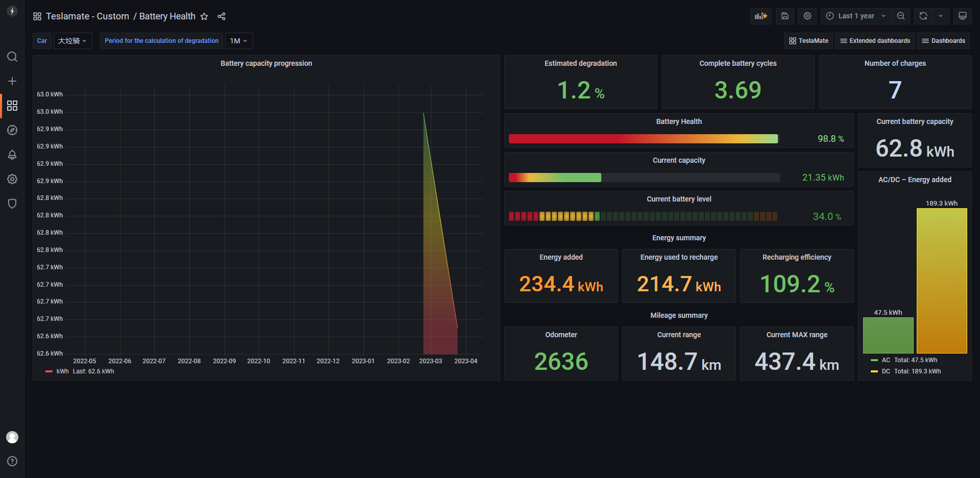The height and width of the screenshot is (478, 980).
Task: Open Current battery capacity panel title
Action: click(x=915, y=121)
